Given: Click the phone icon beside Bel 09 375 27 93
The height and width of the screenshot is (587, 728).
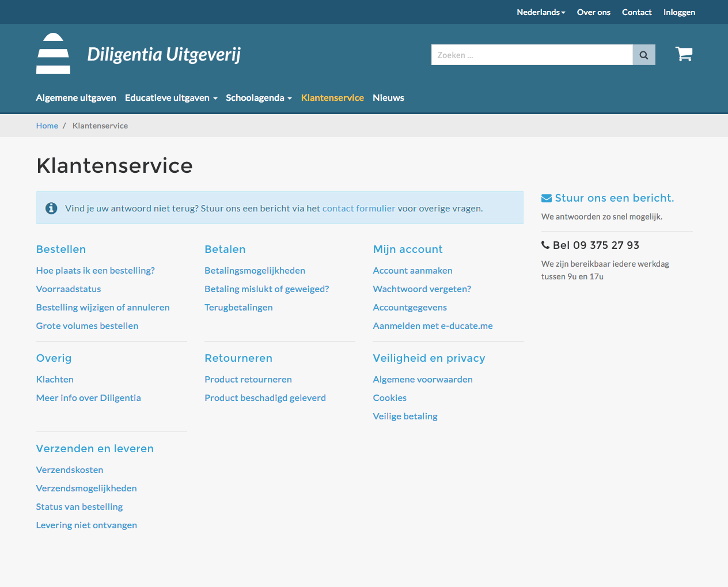Looking at the screenshot, I should click(545, 245).
